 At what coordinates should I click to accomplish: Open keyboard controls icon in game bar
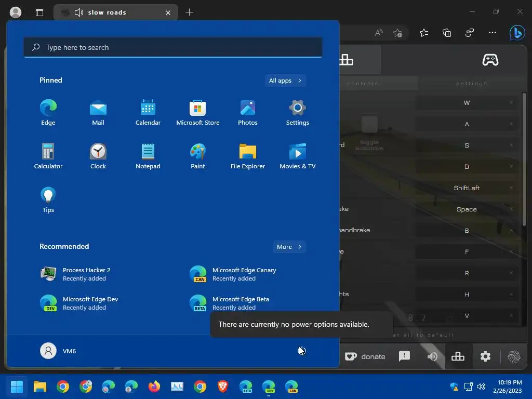pos(458,356)
